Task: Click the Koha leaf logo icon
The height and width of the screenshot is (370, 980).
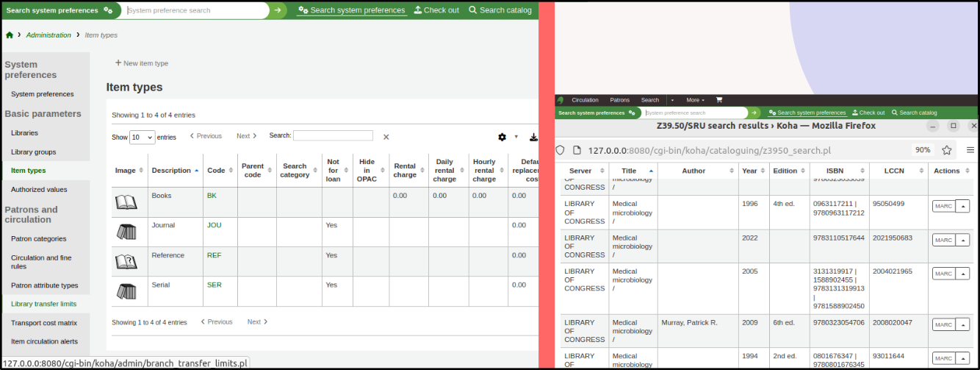Action: [561, 100]
